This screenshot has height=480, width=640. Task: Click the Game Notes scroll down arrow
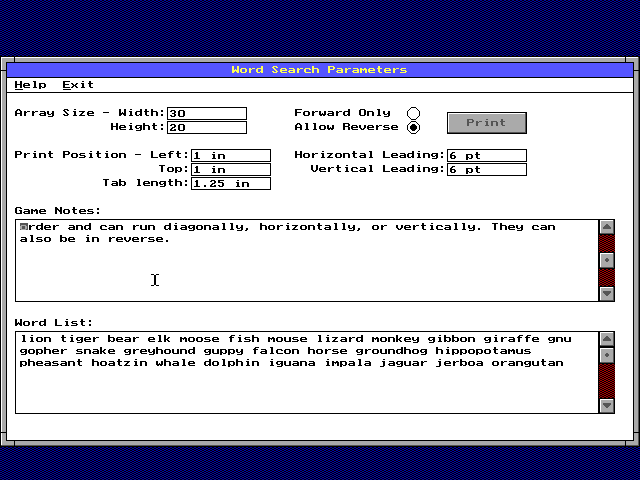tap(607, 293)
